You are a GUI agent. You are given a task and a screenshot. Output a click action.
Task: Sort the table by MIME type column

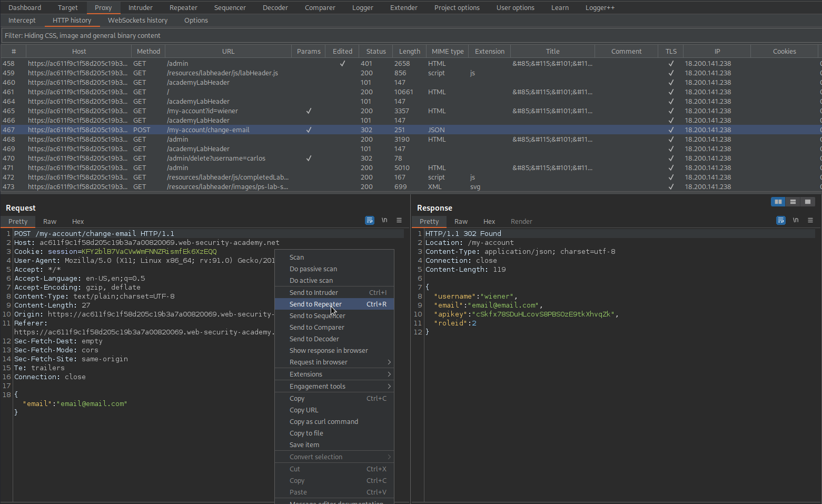pos(448,51)
